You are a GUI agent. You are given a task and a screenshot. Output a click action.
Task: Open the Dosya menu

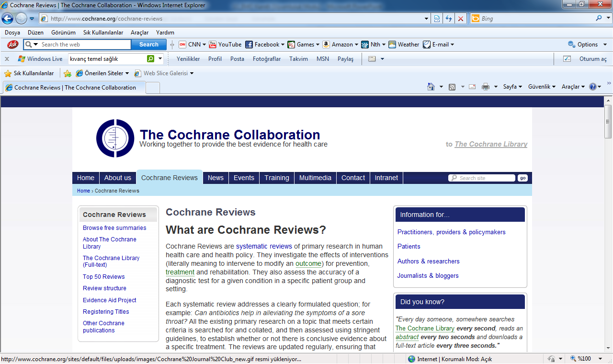click(x=12, y=33)
